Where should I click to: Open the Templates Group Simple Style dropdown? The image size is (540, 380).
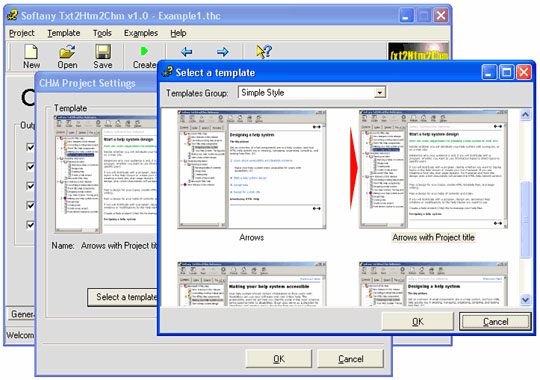(380, 93)
